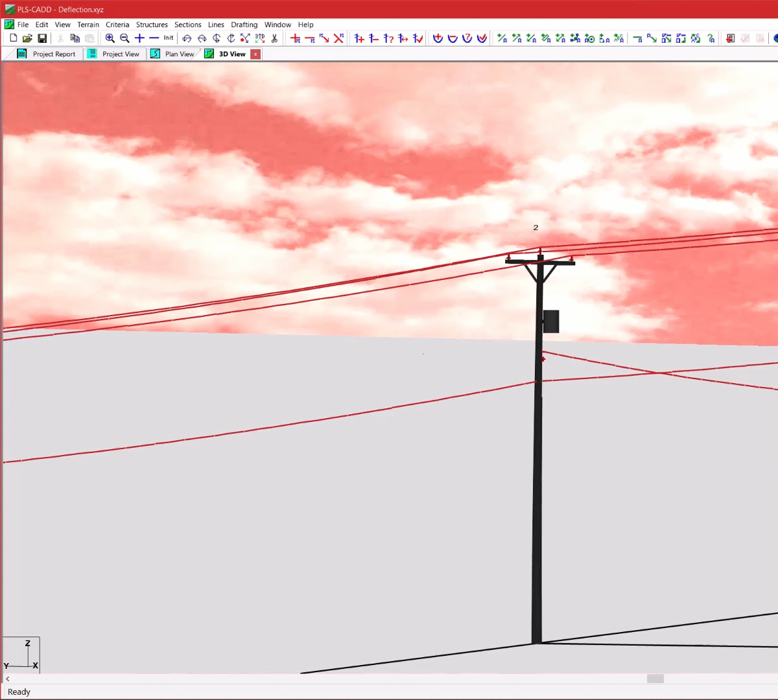Activate the vertical axis rotation tool

point(216,38)
